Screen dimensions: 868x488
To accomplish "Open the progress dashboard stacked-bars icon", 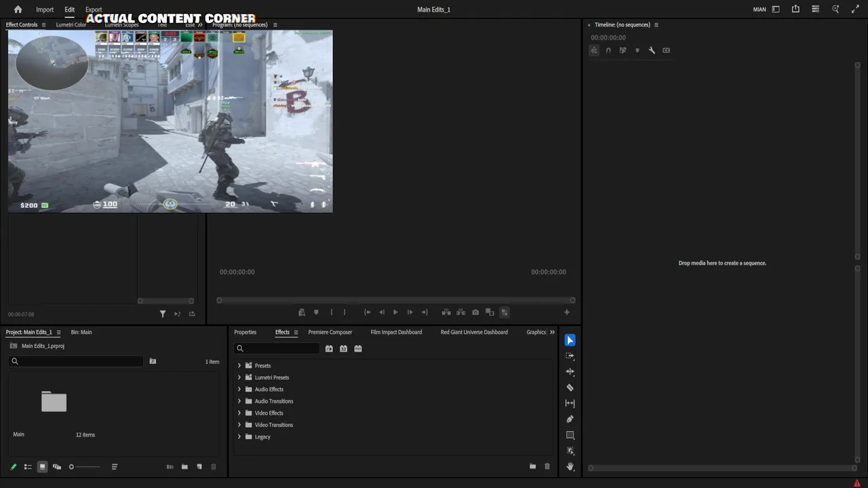I will click(815, 9).
